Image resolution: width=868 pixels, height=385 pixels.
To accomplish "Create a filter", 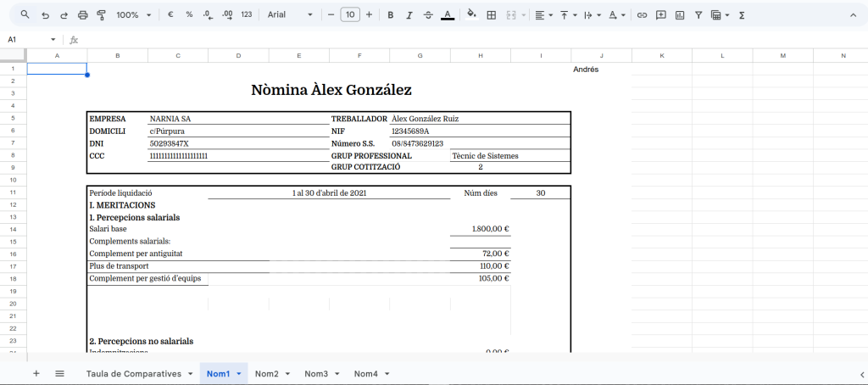I will coord(698,15).
